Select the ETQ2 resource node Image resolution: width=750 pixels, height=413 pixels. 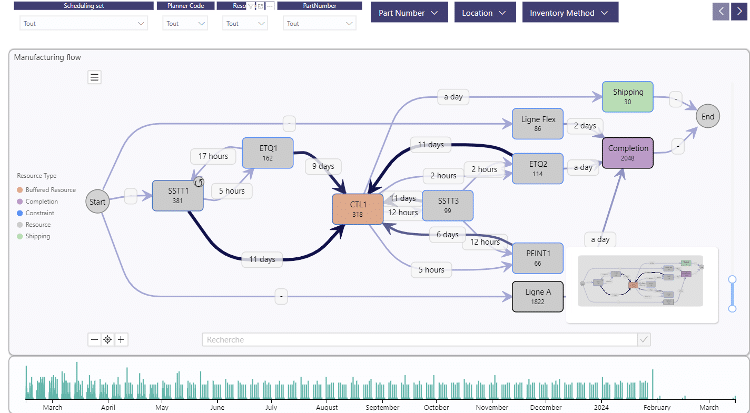[538, 168]
